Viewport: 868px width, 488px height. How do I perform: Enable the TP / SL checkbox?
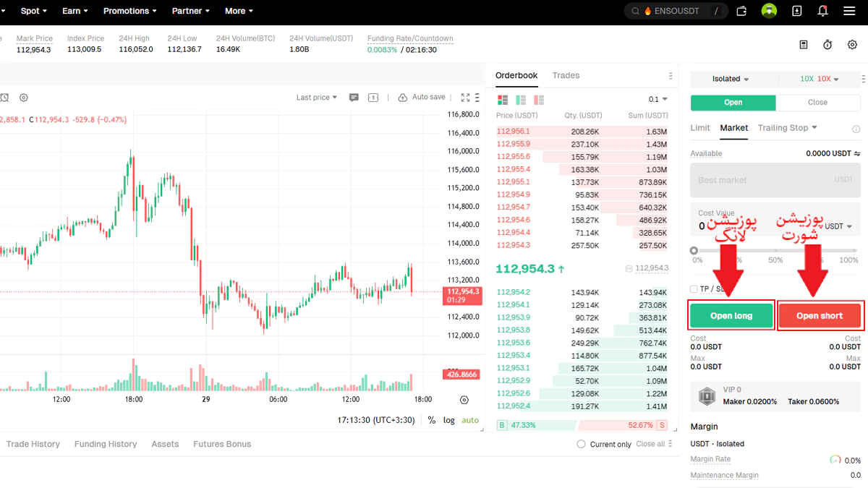[694, 289]
